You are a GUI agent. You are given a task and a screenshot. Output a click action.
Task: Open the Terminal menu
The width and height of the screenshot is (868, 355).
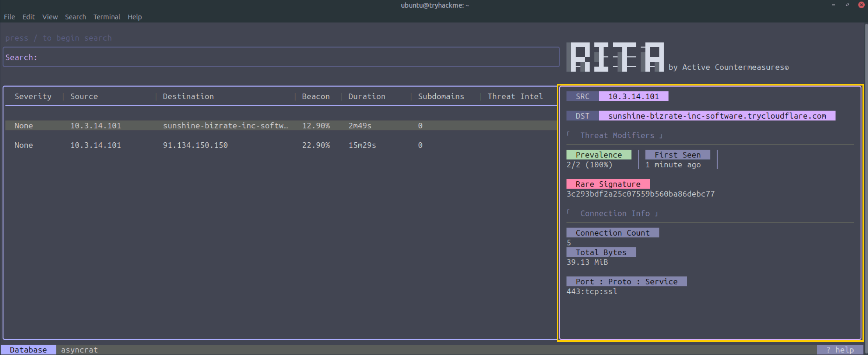[106, 17]
